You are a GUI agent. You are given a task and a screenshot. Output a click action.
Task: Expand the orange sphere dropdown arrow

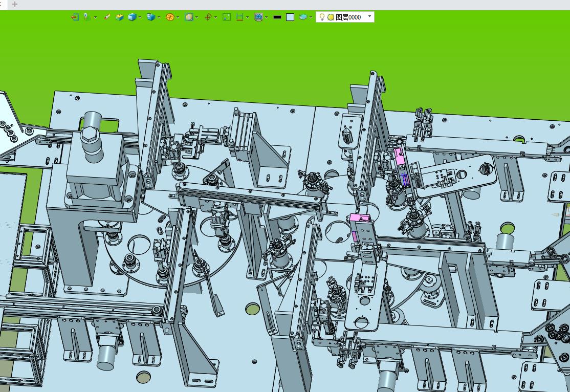tap(178, 17)
